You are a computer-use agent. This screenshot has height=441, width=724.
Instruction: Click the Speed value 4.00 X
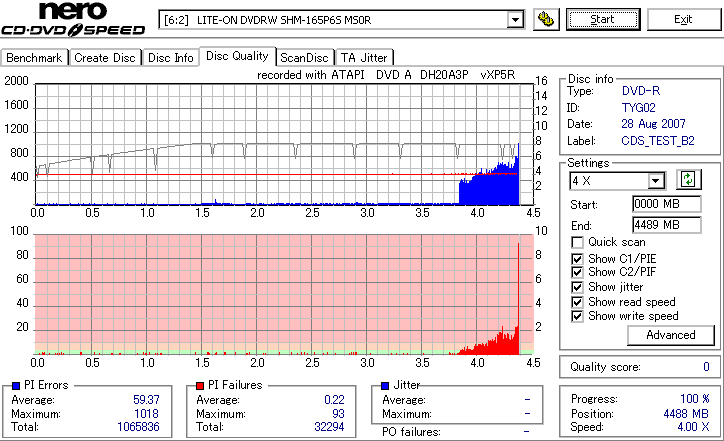click(x=693, y=427)
